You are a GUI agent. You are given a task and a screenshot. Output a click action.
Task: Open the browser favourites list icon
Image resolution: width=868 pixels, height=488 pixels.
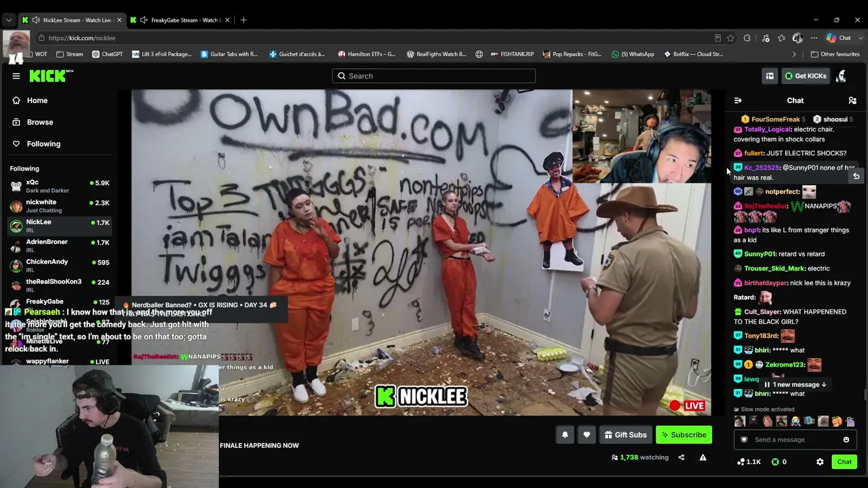coord(782,38)
